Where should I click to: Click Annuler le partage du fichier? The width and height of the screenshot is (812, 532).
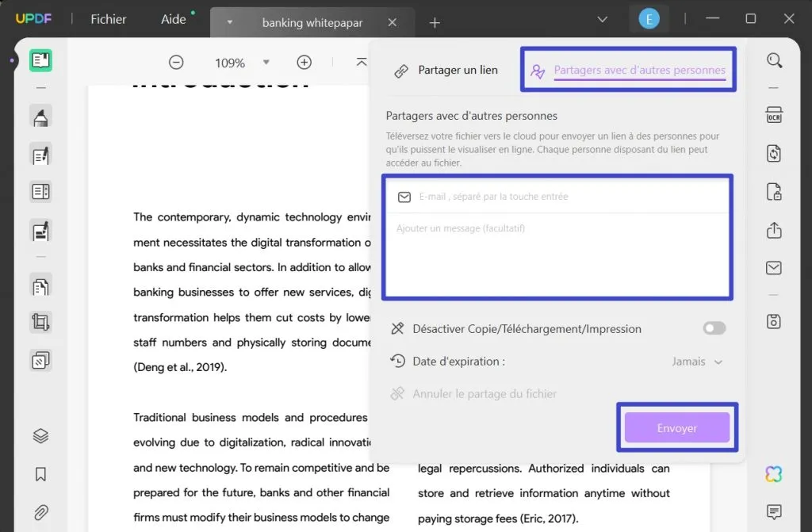tap(473, 394)
